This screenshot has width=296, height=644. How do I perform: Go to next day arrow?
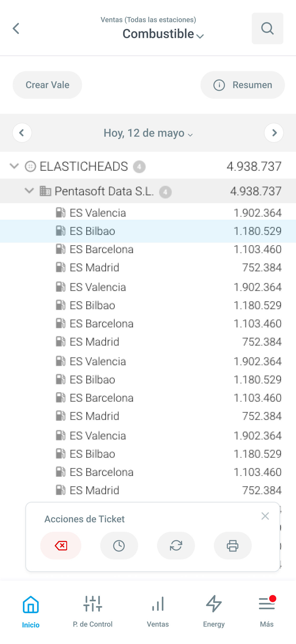(x=274, y=133)
